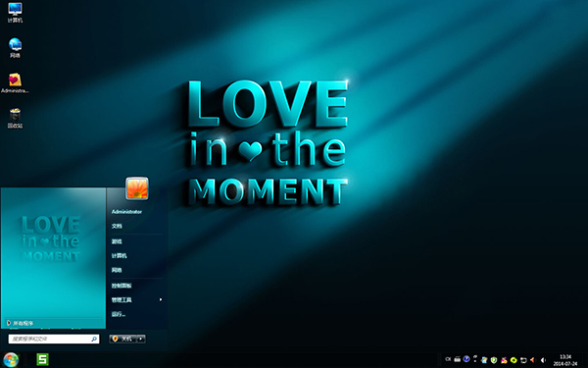Click the colorful pink tray icon
Screen dimensions: 588x368
tap(504, 360)
